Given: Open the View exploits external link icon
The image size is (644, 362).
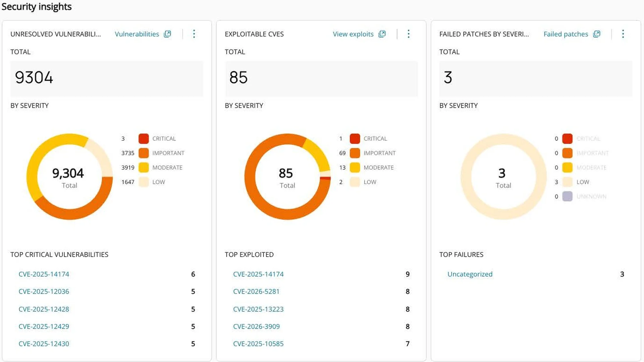Looking at the screenshot, I should point(382,34).
